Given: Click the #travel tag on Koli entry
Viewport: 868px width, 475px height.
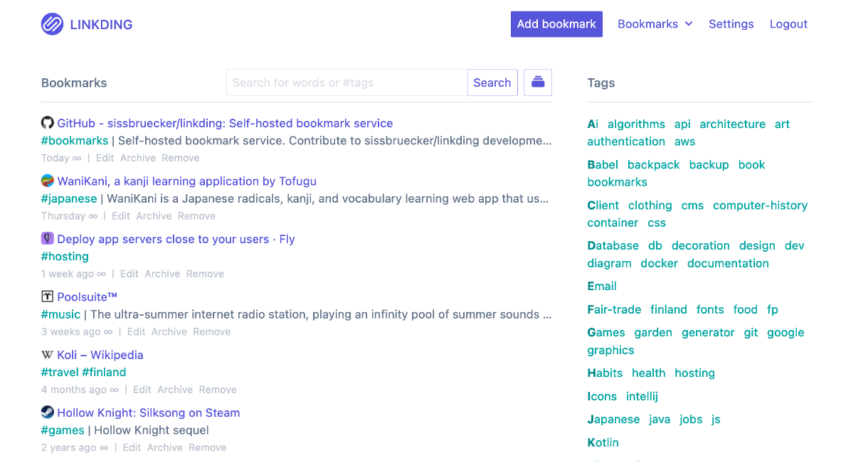Looking at the screenshot, I should click(60, 372).
